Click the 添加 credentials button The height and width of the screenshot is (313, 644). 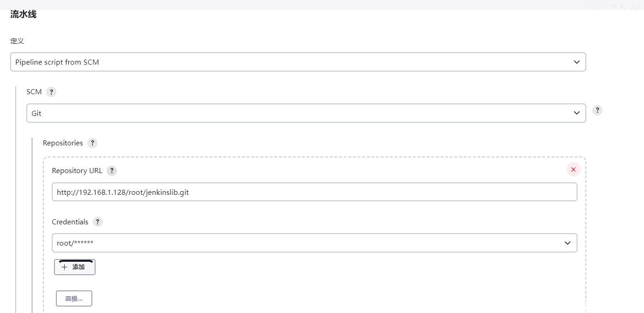[75, 267]
